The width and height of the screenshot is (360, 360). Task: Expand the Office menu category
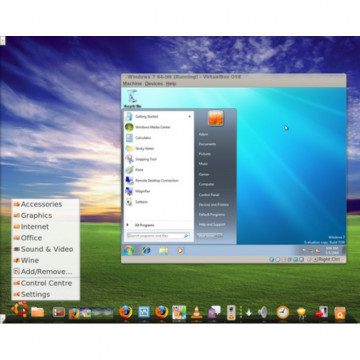coord(45,238)
